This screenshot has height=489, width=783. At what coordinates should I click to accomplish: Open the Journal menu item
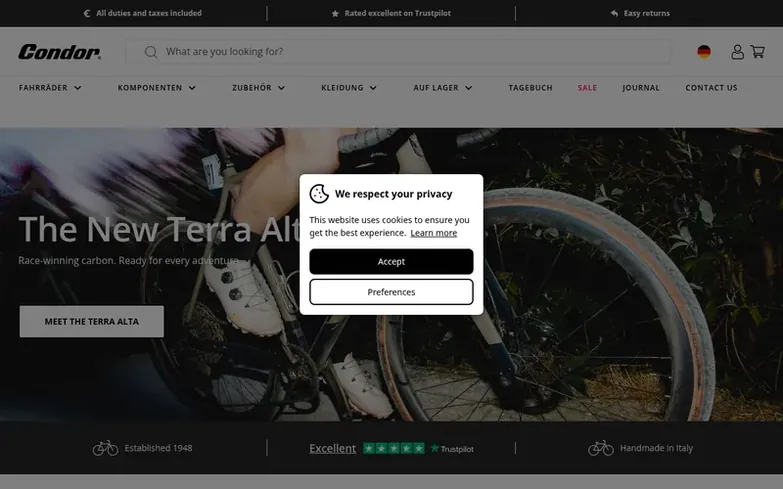[641, 88]
